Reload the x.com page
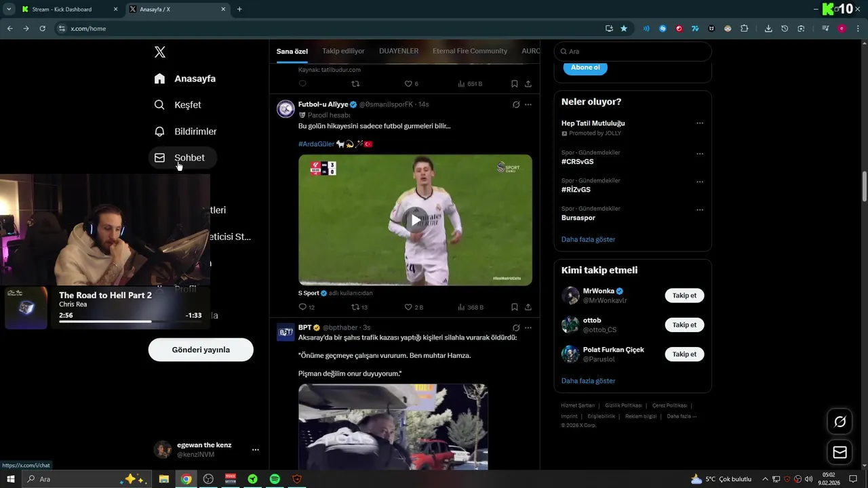The height and width of the screenshot is (488, 868). point(42,28)
